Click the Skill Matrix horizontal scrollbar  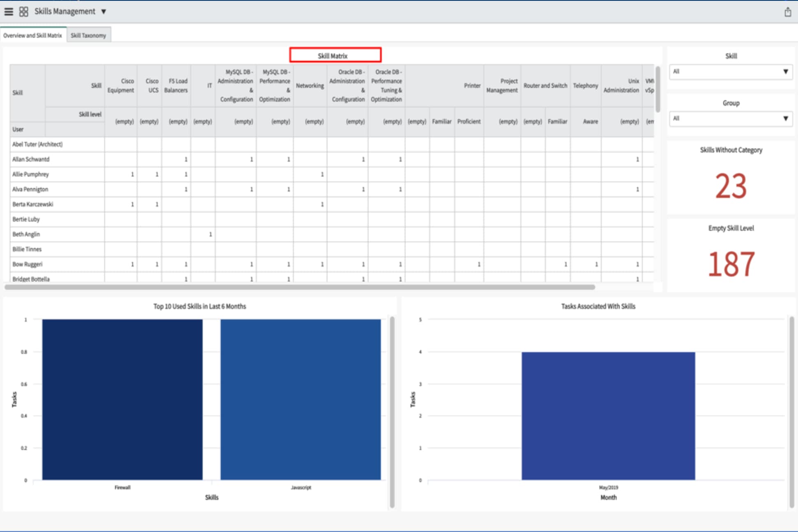point(300,287)
